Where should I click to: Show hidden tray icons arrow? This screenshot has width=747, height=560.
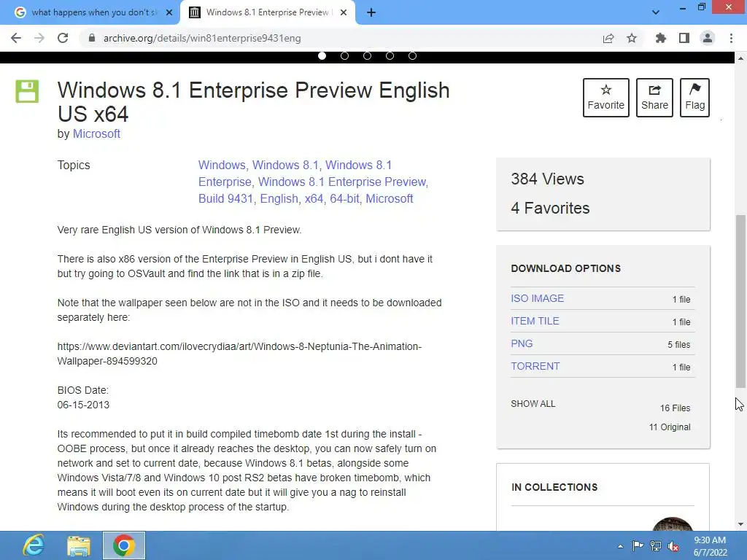point(620,546)
